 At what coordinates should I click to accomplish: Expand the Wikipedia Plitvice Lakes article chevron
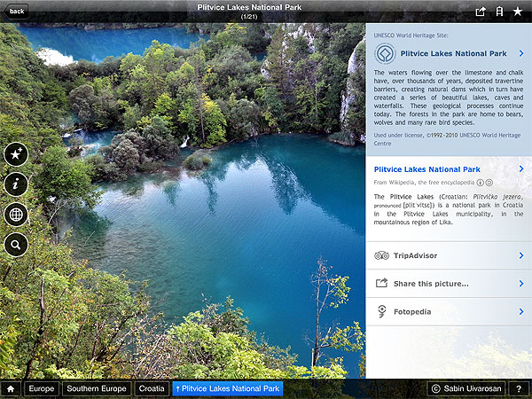(521, 168)
